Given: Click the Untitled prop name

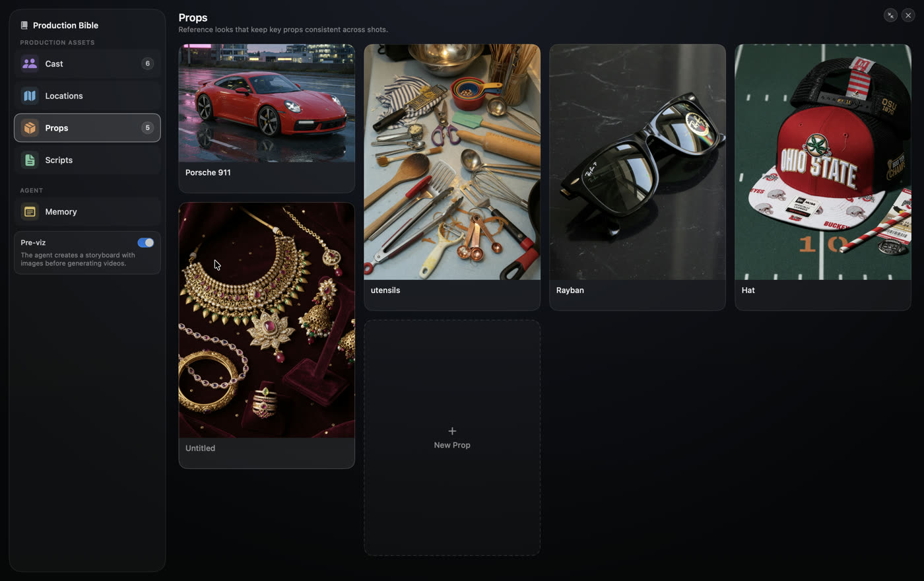Looking at the screenshot, I should pyautogui.click(x=200, y=448).
